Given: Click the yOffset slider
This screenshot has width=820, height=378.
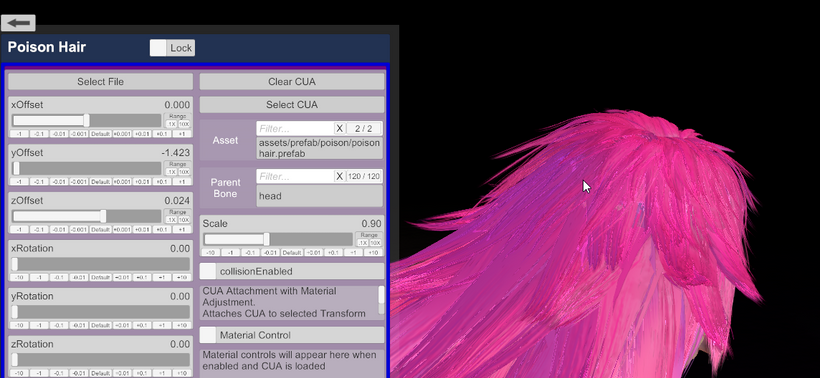Looking at the screenshot, I should (x=87, y=168).
